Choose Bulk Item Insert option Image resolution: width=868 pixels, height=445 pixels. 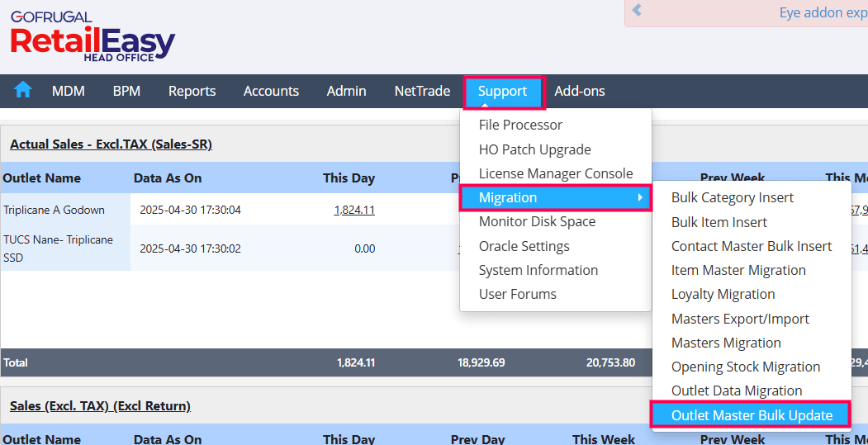point(719,222)
